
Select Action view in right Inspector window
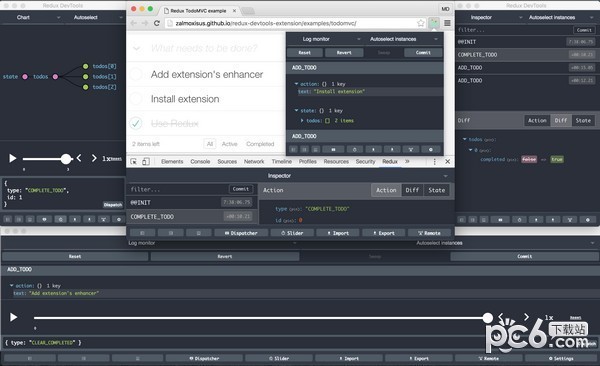[537, 120]
